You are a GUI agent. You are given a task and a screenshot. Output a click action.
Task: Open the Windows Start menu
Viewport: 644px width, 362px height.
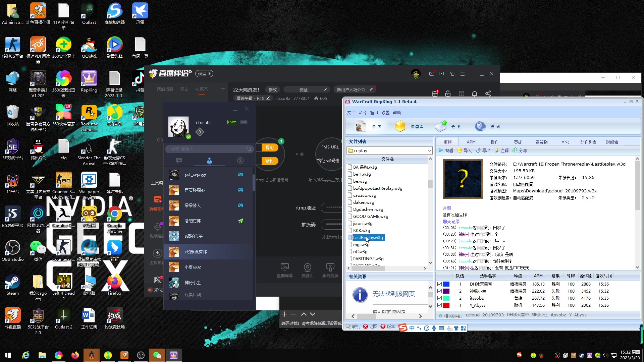click(8, 355)
